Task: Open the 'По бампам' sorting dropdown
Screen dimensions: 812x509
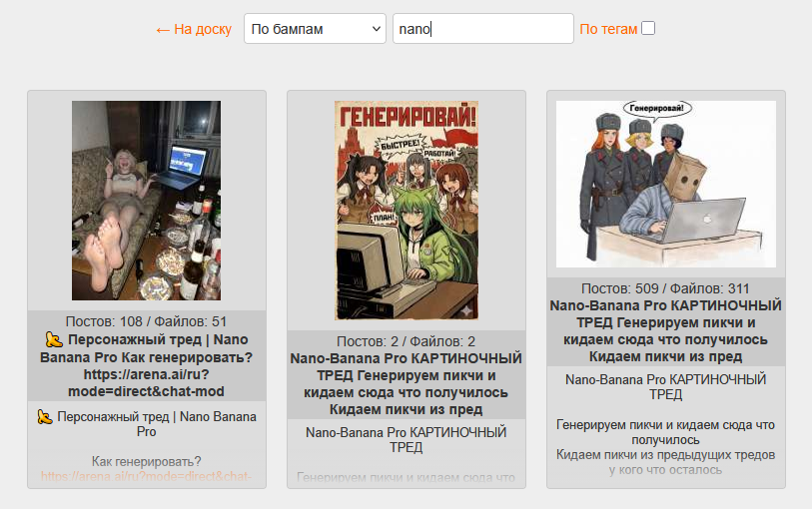Action: (315, 29)
